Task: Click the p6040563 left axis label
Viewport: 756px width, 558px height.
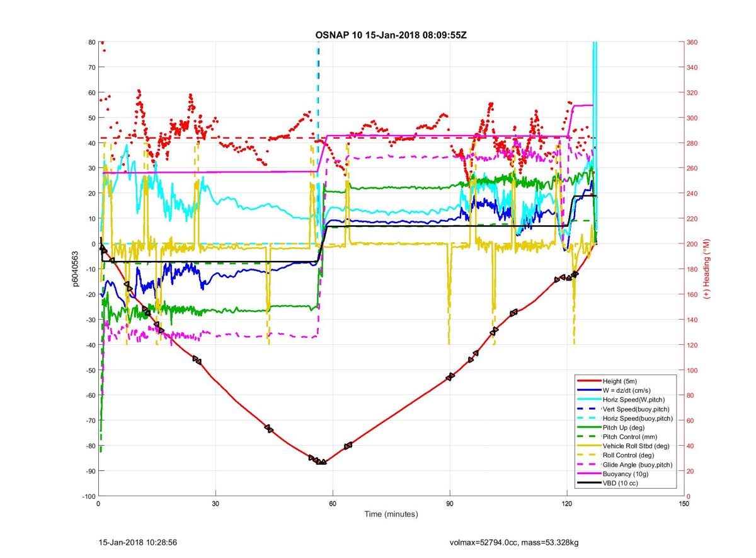Action: (x=74, y=269)
